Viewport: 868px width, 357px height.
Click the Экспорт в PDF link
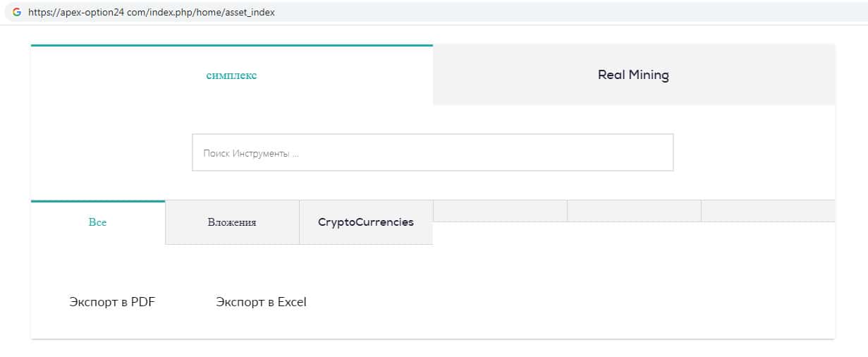(112, 302)
